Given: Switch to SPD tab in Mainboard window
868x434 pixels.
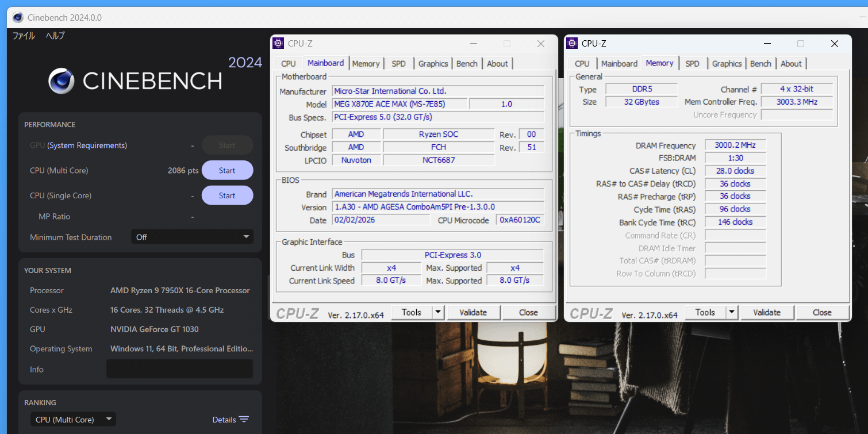Looking at the screenshot, I should point(398,64).
